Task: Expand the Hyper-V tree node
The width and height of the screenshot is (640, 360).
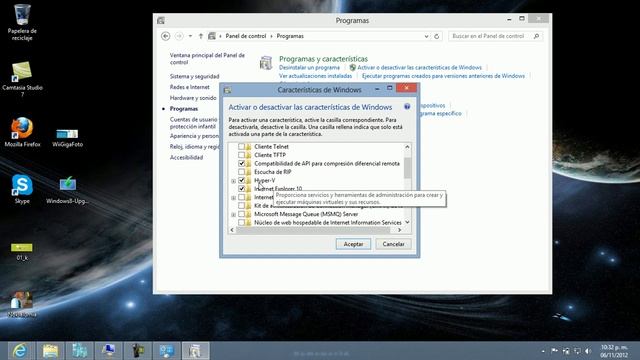Action: click(x=233, y=181)
